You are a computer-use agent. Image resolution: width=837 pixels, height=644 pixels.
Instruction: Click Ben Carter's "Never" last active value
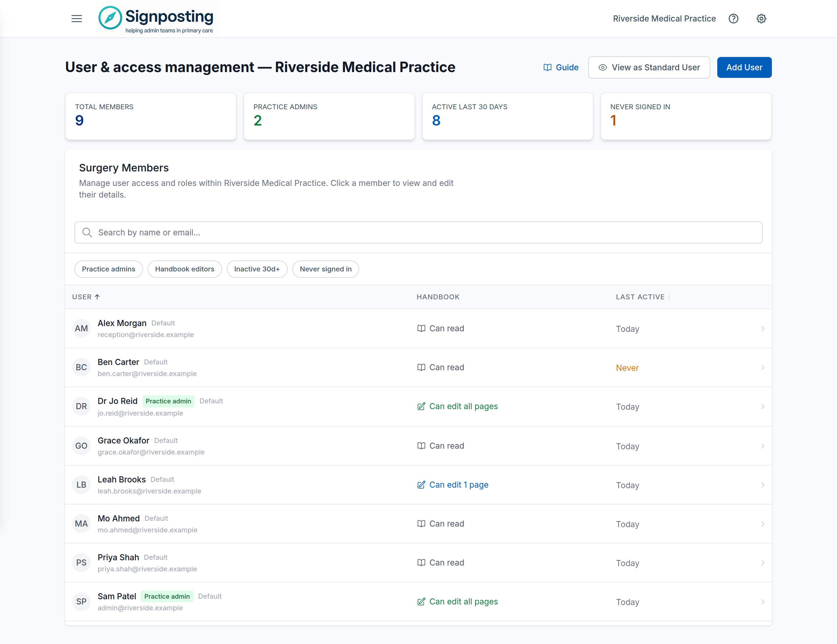pyautogui.click(x=627, y=368)
